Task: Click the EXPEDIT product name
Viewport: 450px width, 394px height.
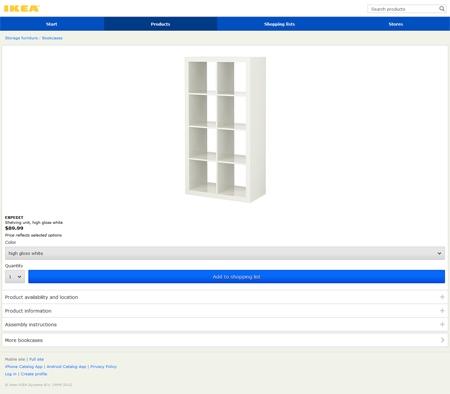Action: coord(14,217)
